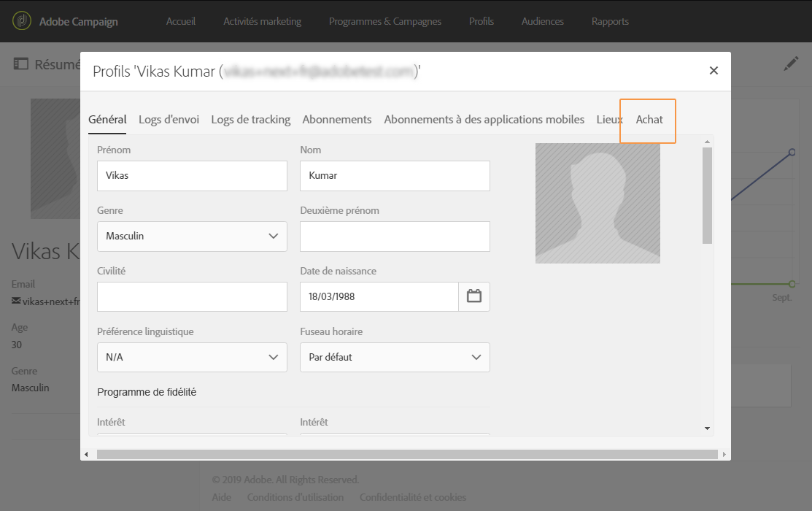Click the pencil edit icon
This screenshot has height=511, width=812.
coord(791,64)
